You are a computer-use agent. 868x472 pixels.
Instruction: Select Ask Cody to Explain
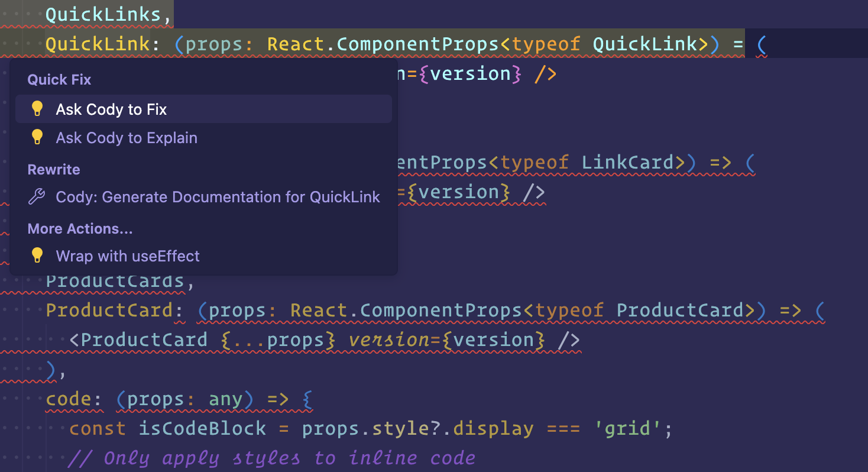(x=203, y=138)
